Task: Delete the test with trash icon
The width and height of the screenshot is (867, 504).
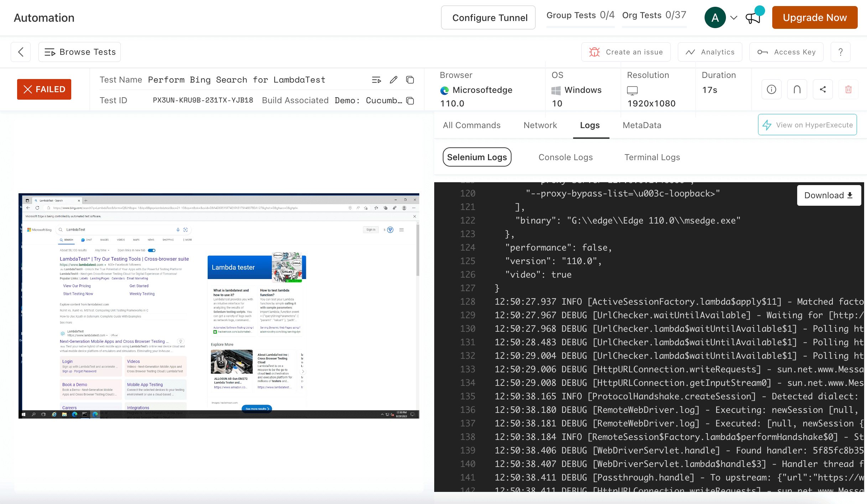Action: pos(848,89)
